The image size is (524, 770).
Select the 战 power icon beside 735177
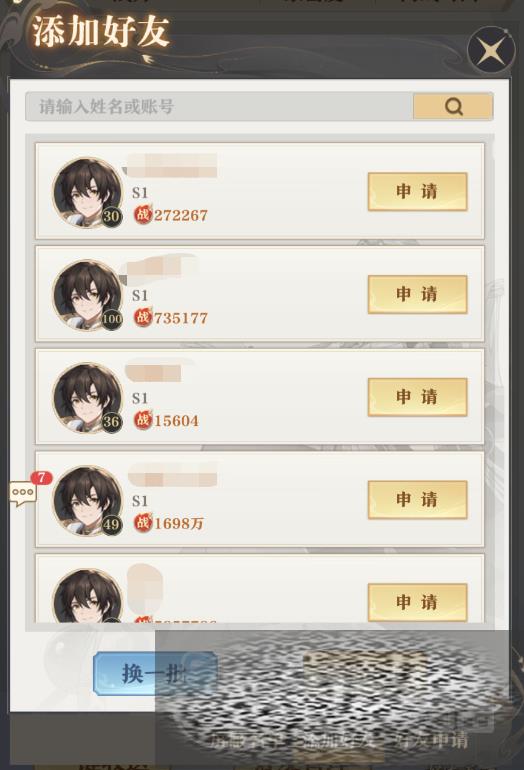(143, 317)
